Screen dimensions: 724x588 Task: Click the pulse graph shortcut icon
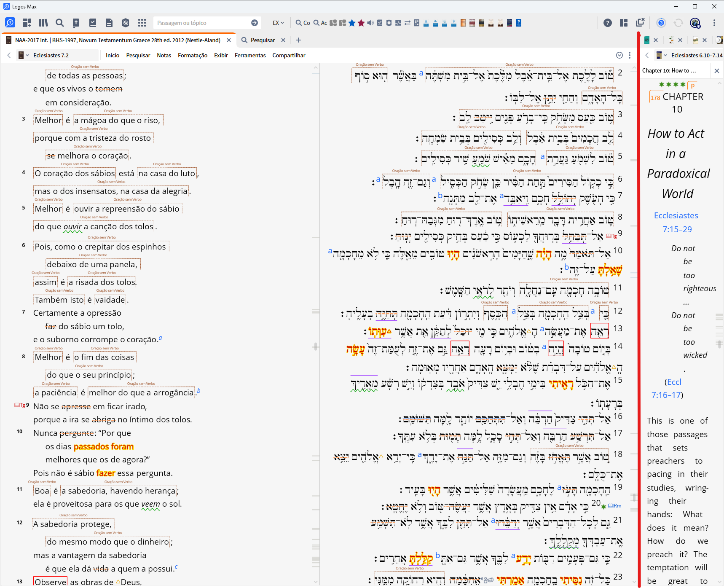[398, 23]
